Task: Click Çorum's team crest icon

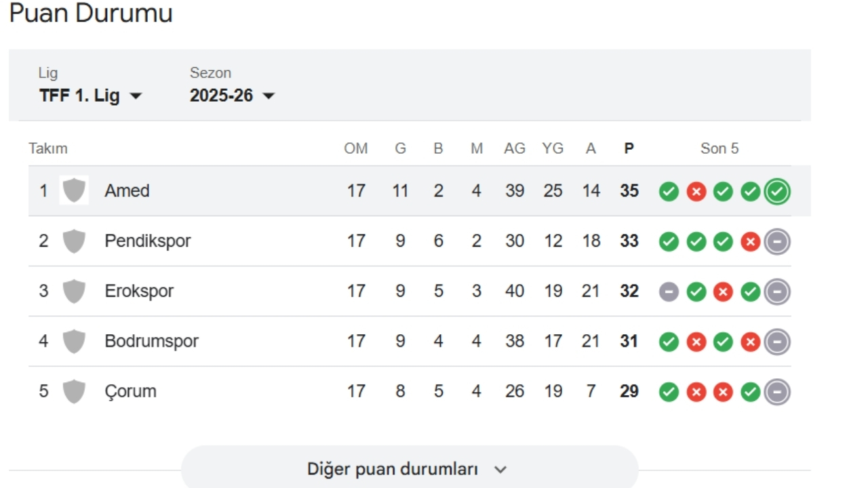Action: click(74, 392)
